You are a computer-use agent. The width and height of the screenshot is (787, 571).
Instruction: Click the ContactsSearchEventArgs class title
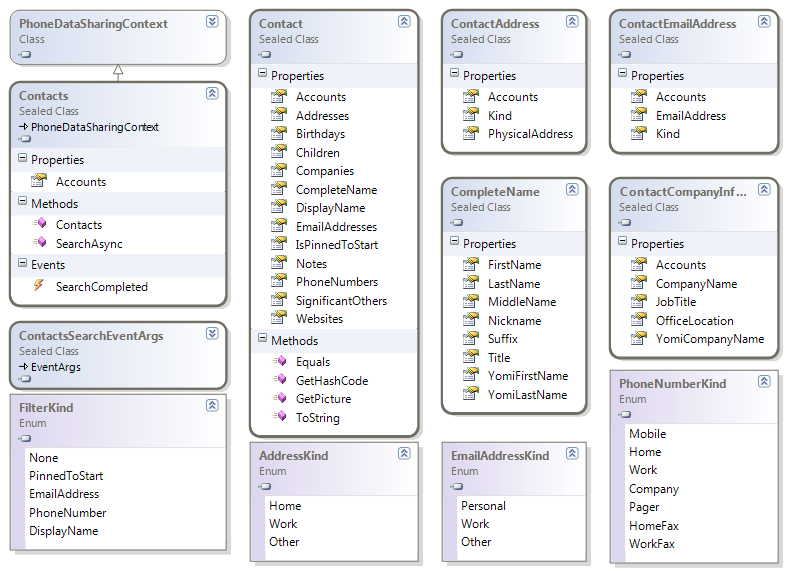tap(91, 336)
